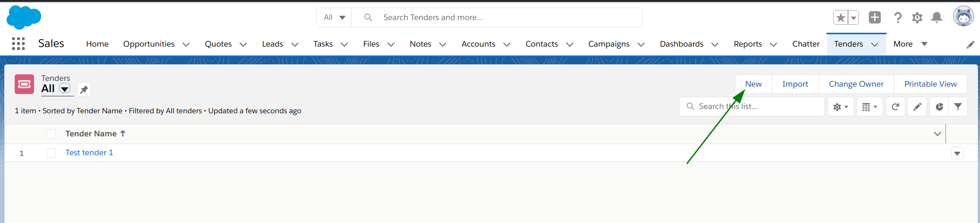This screenshot has width=980, height=223.
Task: Click the Notifications bell icon
Action: pyautogui.click(x=936, y=17)
